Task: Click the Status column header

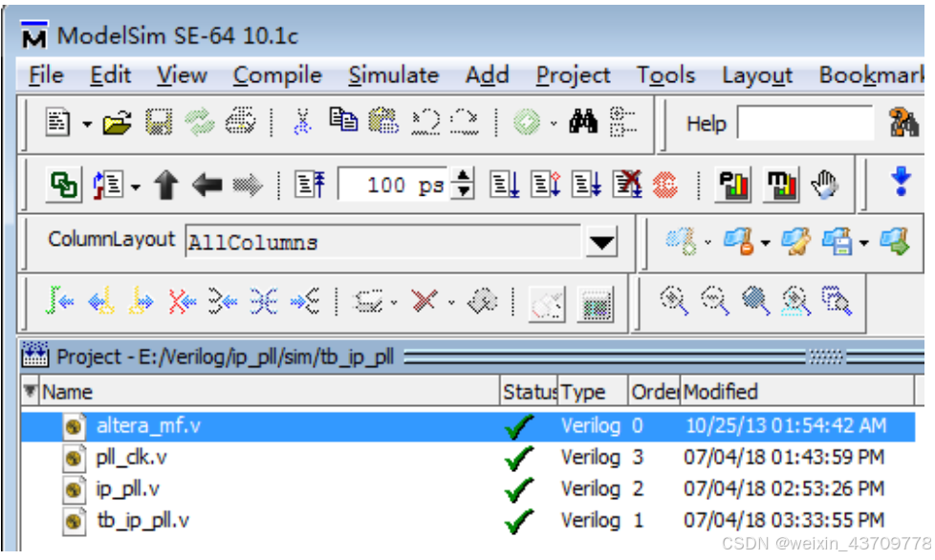Action: pos(529,392)
